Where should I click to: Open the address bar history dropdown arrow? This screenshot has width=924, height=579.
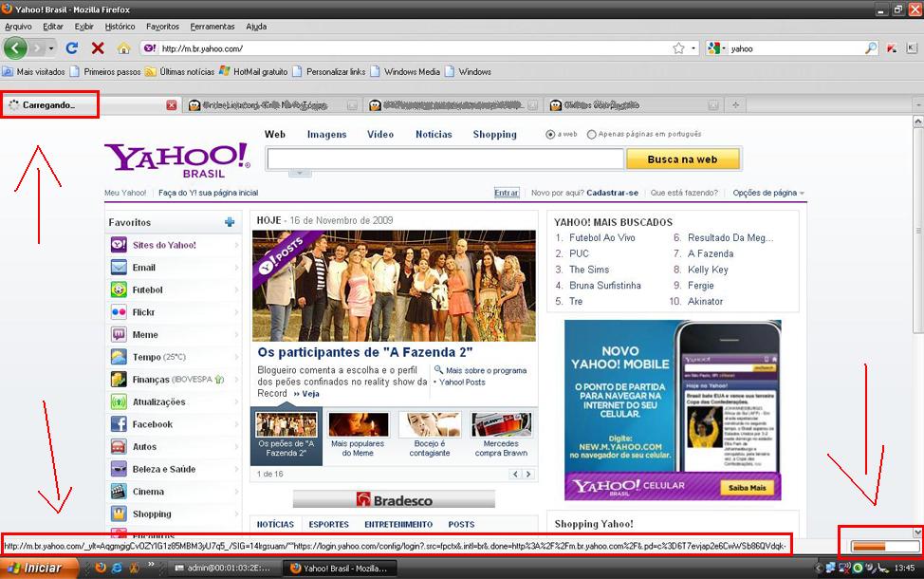pyautogui.click(x=693, y=48)
